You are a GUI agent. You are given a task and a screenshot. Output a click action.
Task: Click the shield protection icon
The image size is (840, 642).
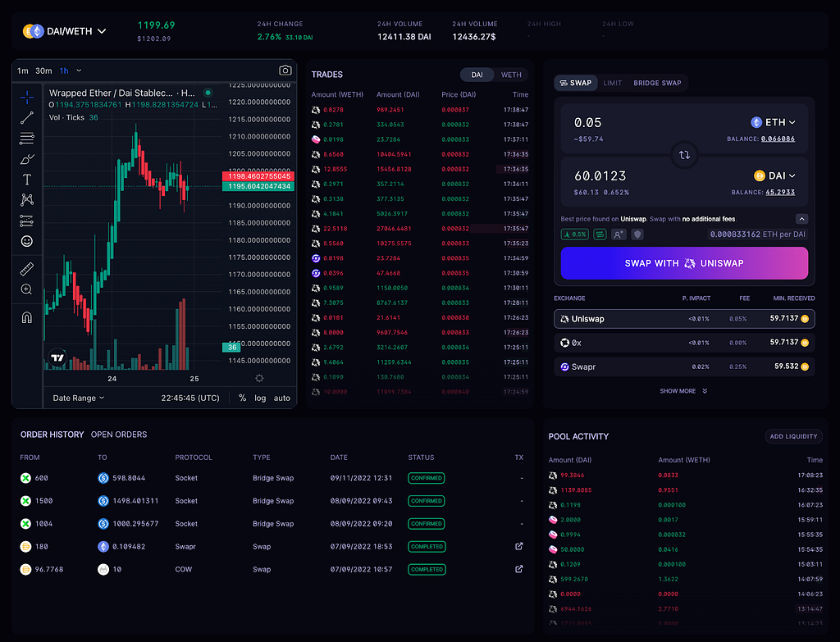(x=637, y=234)
